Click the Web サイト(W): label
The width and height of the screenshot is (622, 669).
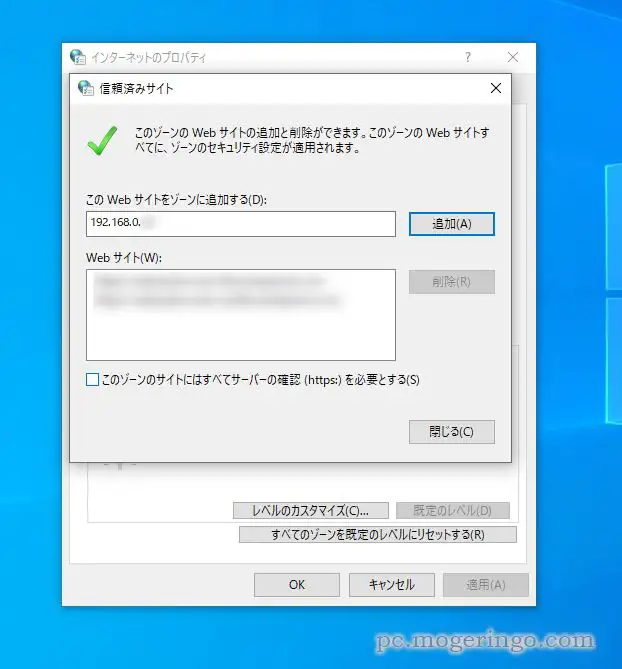[124, 258]
